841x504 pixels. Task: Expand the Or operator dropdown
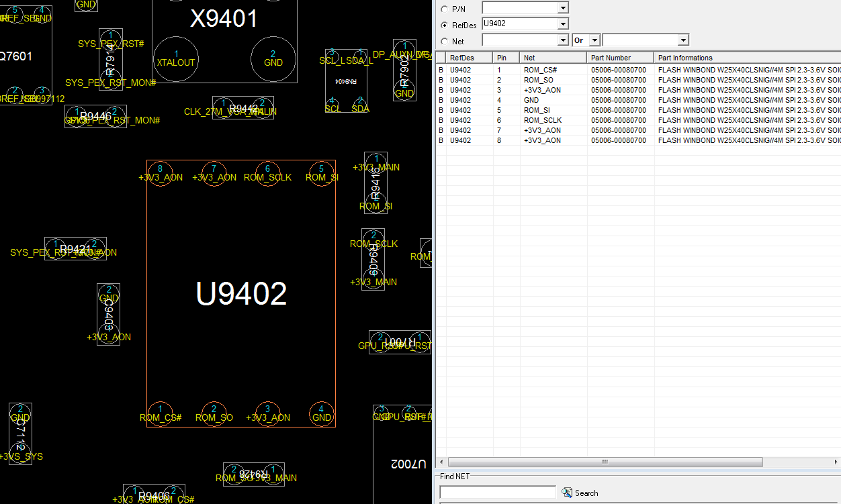(594, 40)
